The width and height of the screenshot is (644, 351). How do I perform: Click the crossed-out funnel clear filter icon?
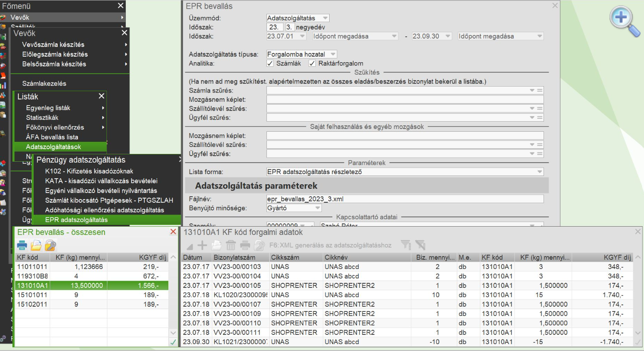pos(419,246)
